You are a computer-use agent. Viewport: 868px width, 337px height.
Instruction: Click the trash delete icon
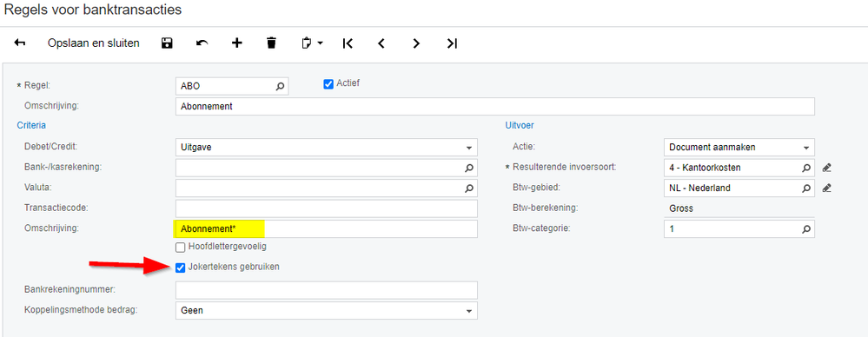[x=271, y=43]
